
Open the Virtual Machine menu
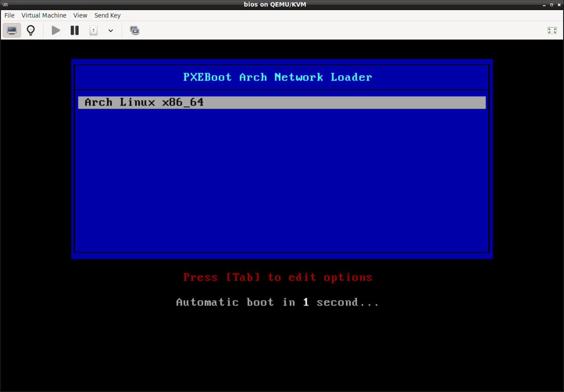(x=44, y=15)
